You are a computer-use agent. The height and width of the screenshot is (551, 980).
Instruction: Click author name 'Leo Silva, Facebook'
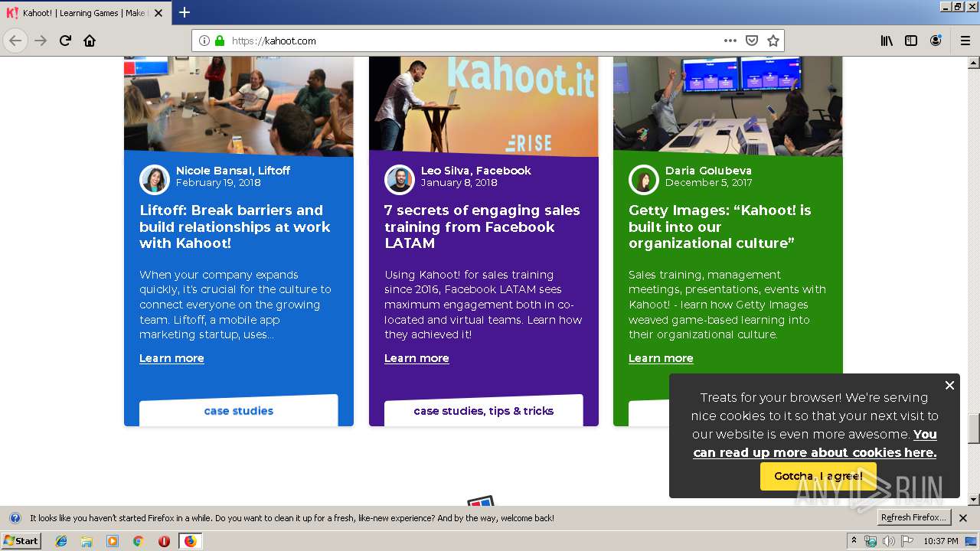click(x=475, y=171)
